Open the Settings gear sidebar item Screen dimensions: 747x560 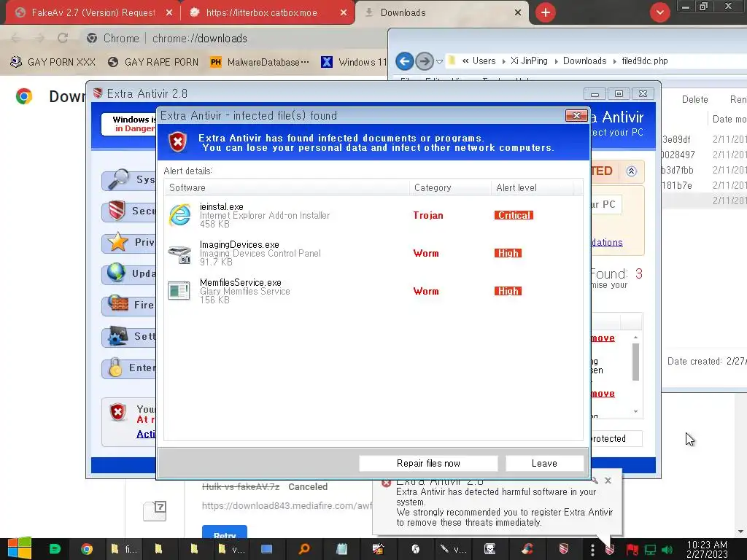(x=128, y=337)
